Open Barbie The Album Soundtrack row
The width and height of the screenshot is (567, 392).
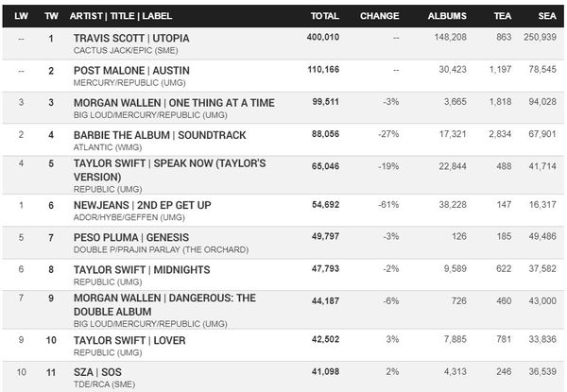(160, 135)
